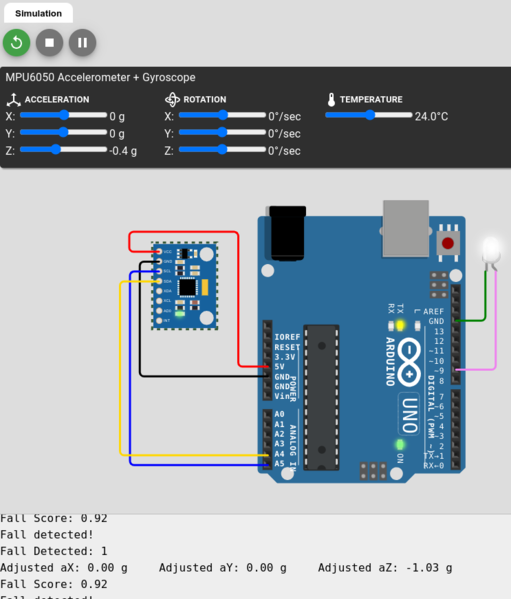Click the 3.3V pin label
The height and width of the screenshot is (599, 511).
285,357
